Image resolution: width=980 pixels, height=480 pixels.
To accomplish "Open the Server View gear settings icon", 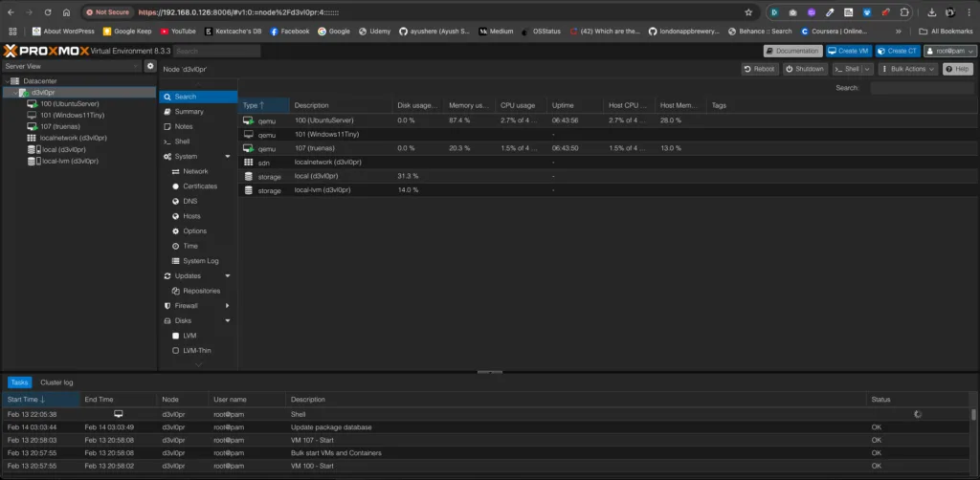I will point(150,66).
